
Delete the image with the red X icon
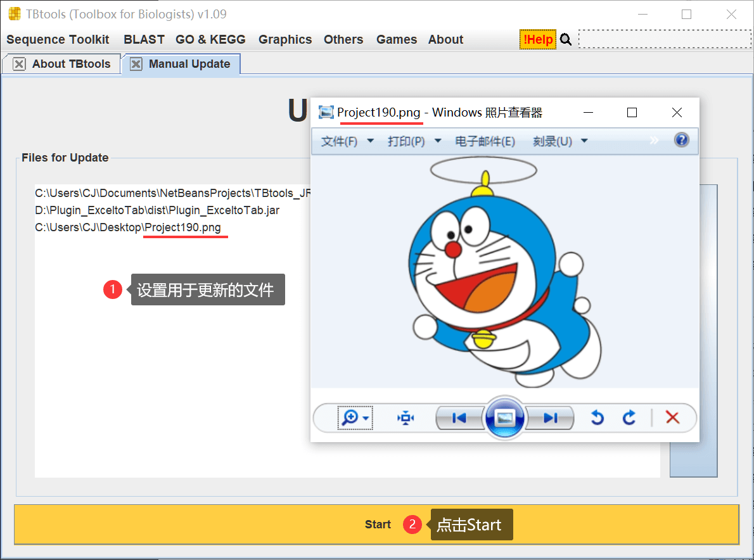tap(672, 417)
